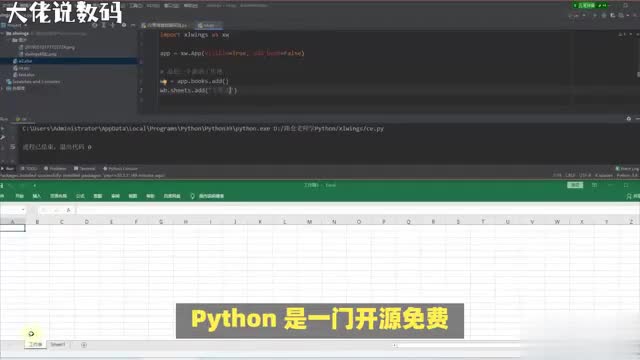Click the UTF-8 encoding in status bar
Viewport: 640px width, 360px height.
[x=585, y=175]
